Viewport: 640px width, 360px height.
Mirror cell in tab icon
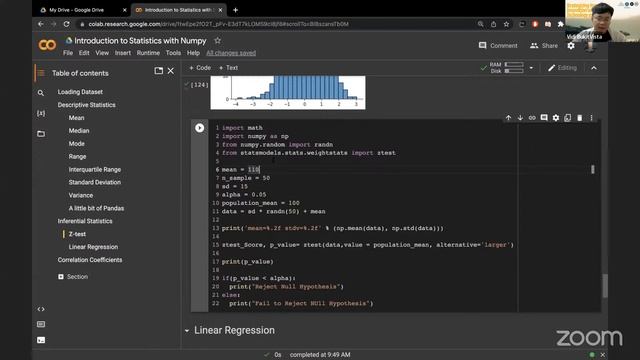pos(567,118)
